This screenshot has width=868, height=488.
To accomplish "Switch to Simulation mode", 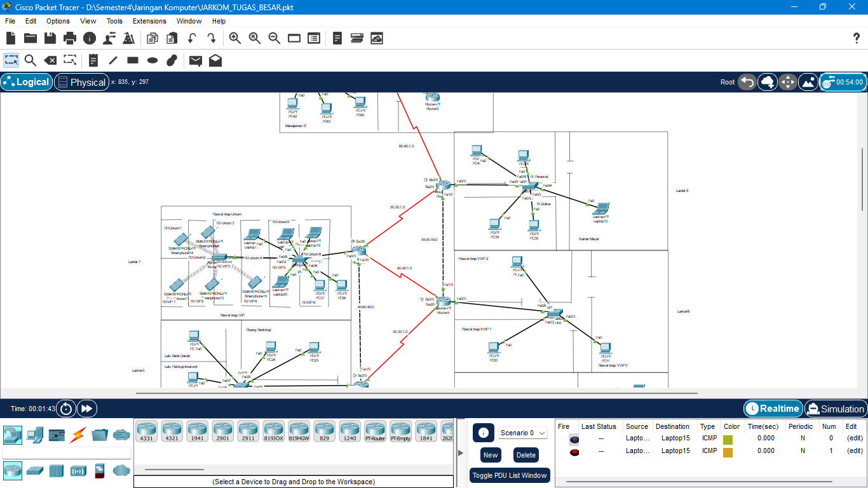I will click(x=835, y=409).
